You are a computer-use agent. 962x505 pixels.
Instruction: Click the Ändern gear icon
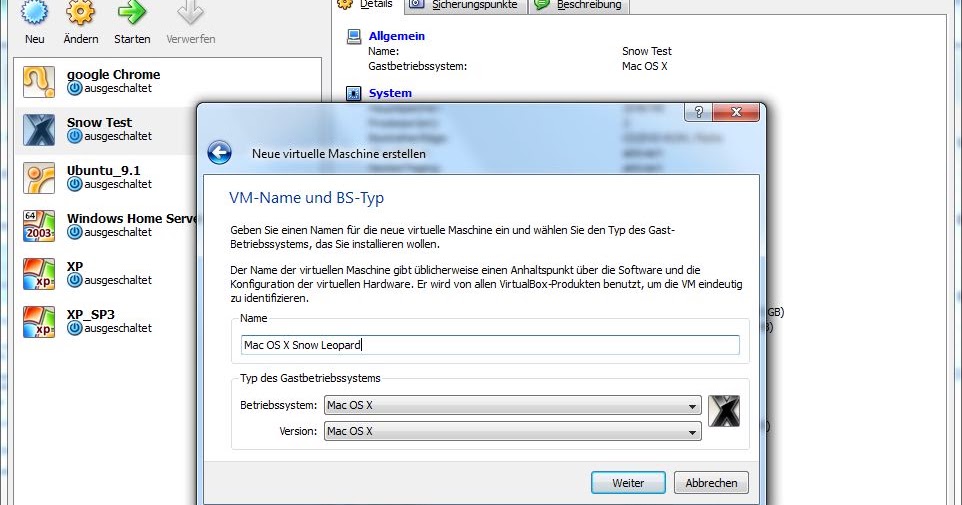coord(80,11)
